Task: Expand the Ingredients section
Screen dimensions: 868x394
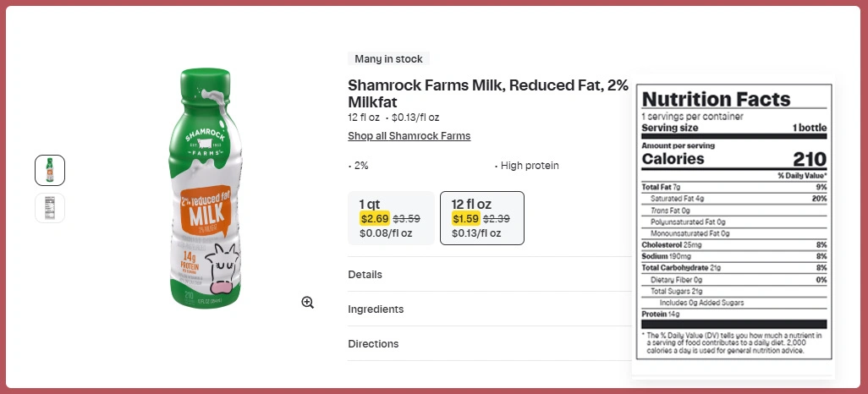Action: pos(376,309)
